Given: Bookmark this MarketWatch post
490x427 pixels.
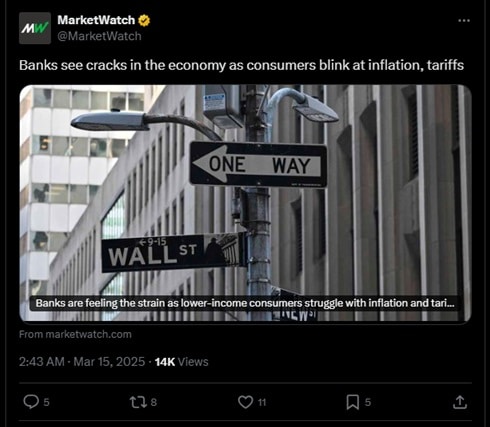Looking at the screenshot, I should tap(353, 402).
